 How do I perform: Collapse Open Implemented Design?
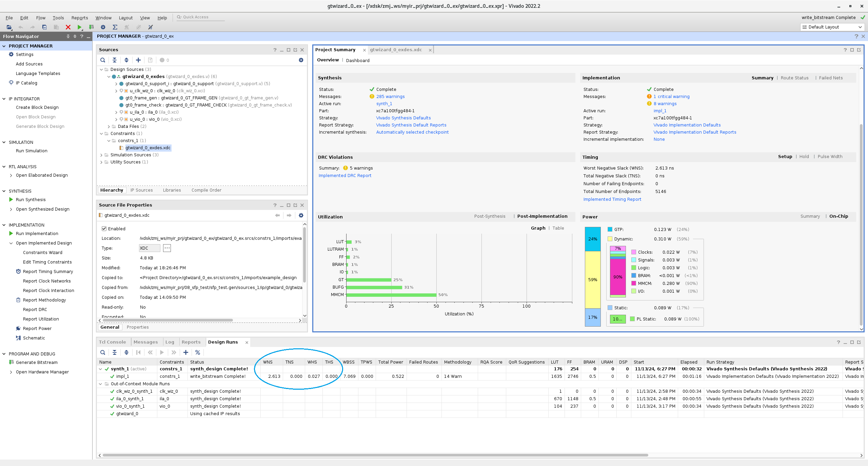coord(11,243)
